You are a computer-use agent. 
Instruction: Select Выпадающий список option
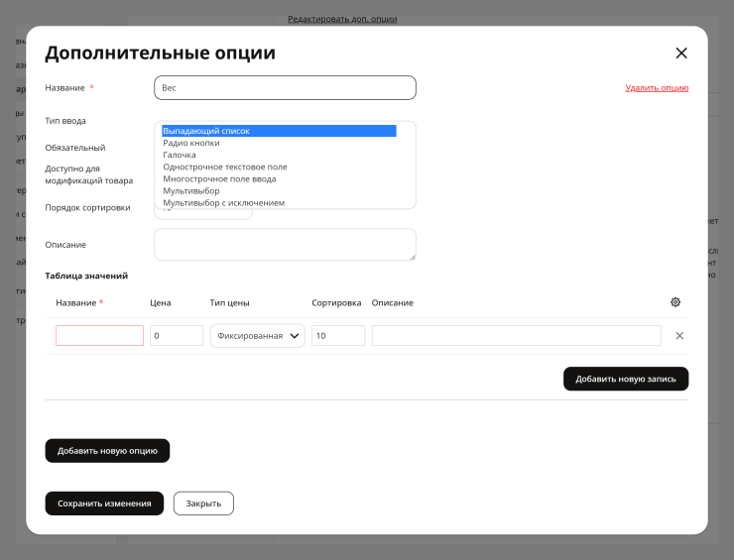click(279, 131)
